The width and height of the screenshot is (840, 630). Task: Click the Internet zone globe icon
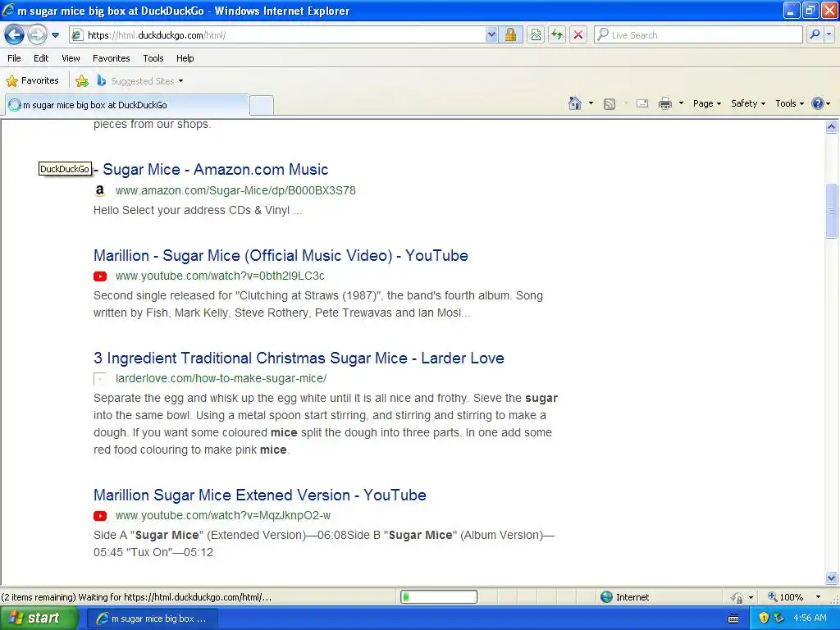[606, 597]
